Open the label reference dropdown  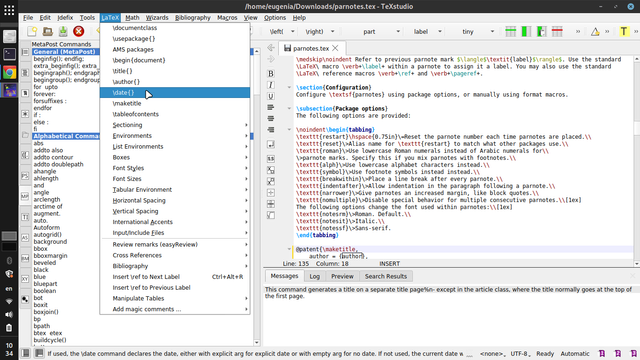click(427, 31)
